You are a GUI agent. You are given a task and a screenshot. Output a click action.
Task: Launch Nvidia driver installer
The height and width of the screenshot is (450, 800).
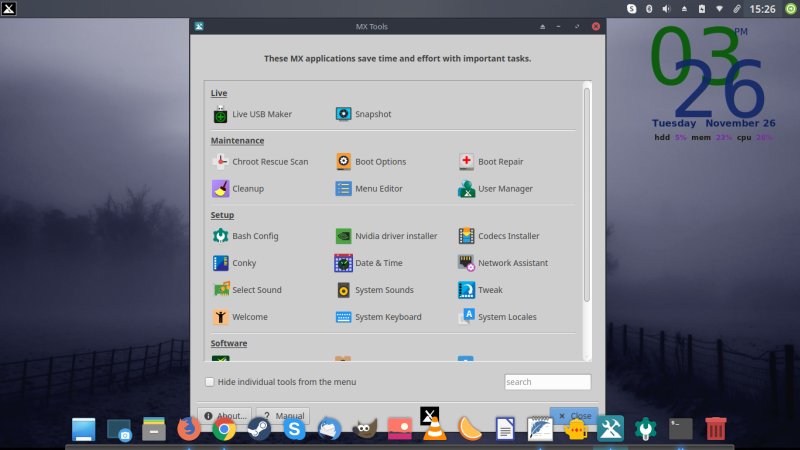click(386, 236)
